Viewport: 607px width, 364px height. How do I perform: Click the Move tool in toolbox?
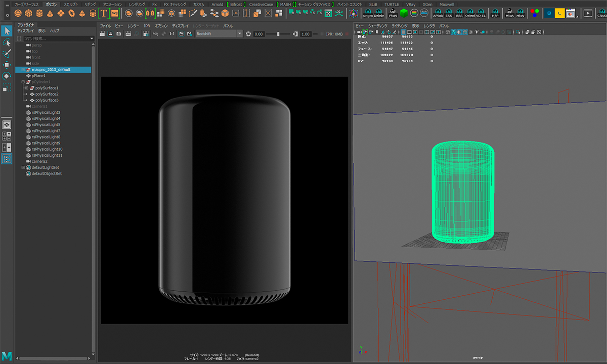click(7, 65)
